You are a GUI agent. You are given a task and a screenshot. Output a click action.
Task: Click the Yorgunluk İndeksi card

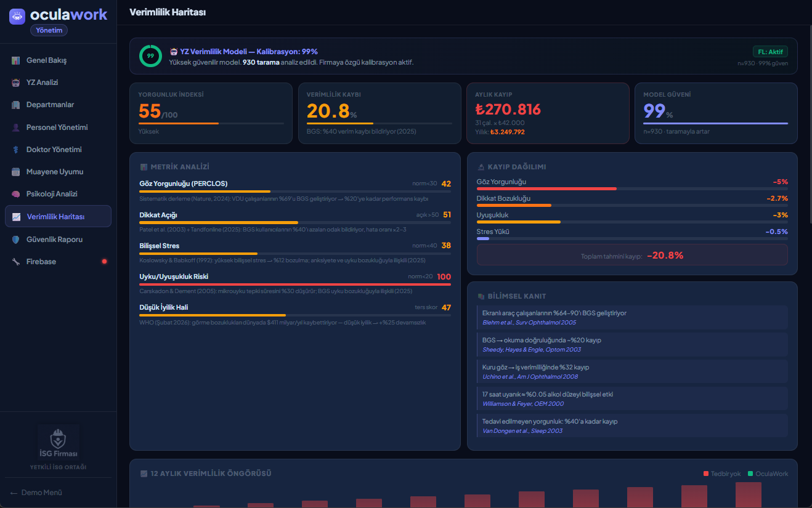[x=211, y=113]
